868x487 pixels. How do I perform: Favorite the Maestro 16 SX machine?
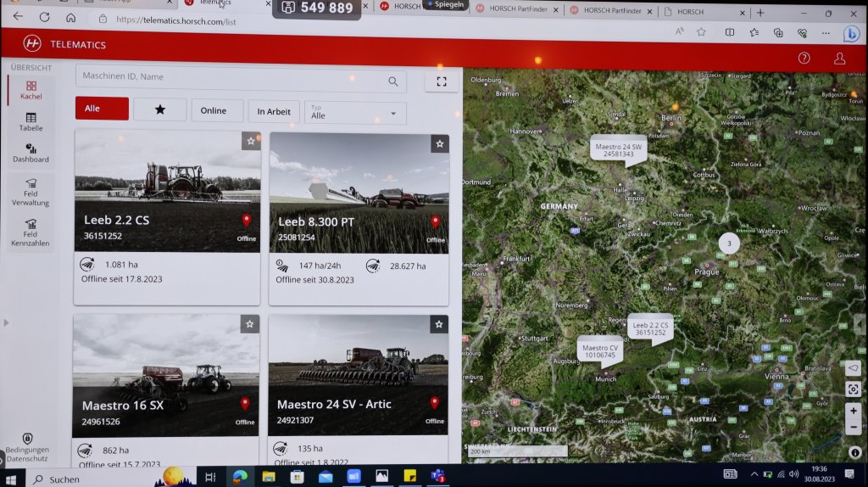click(x=250, y=324)
